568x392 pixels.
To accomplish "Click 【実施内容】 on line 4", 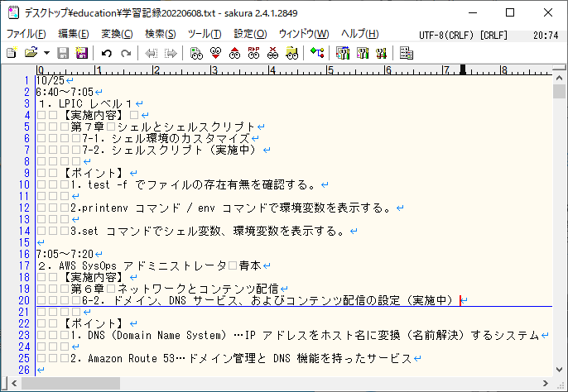I will pyautogui.click(x=94, y=115).
